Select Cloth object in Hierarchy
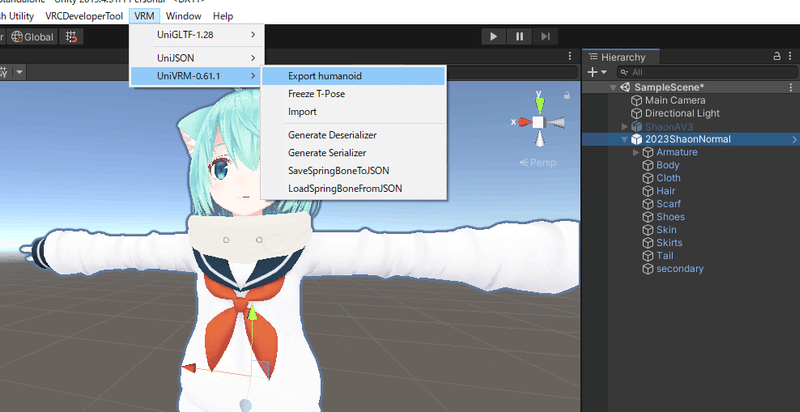This screenshot has height=412, width=800. tap(668, 178)
